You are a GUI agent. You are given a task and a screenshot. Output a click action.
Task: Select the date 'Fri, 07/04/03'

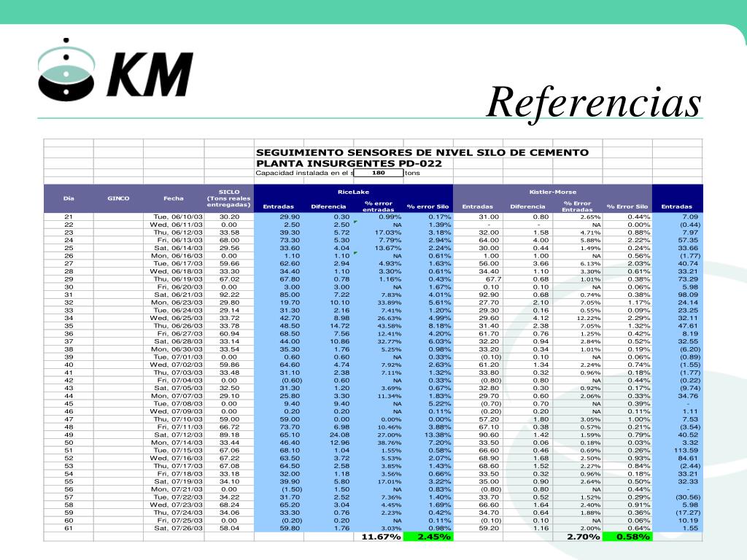(180, 381)
